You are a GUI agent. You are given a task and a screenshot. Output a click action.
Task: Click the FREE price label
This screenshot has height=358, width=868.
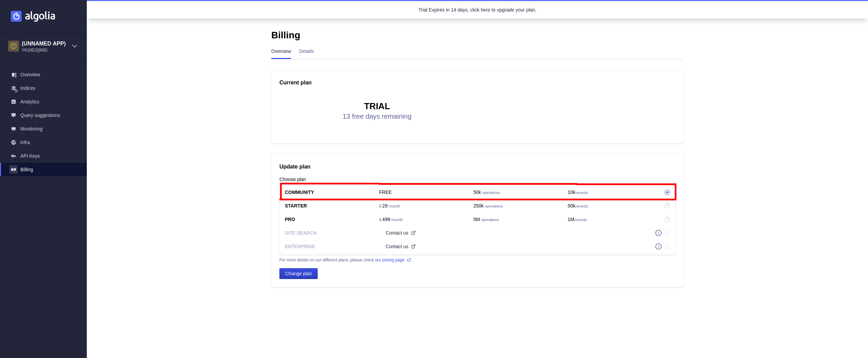385,192
